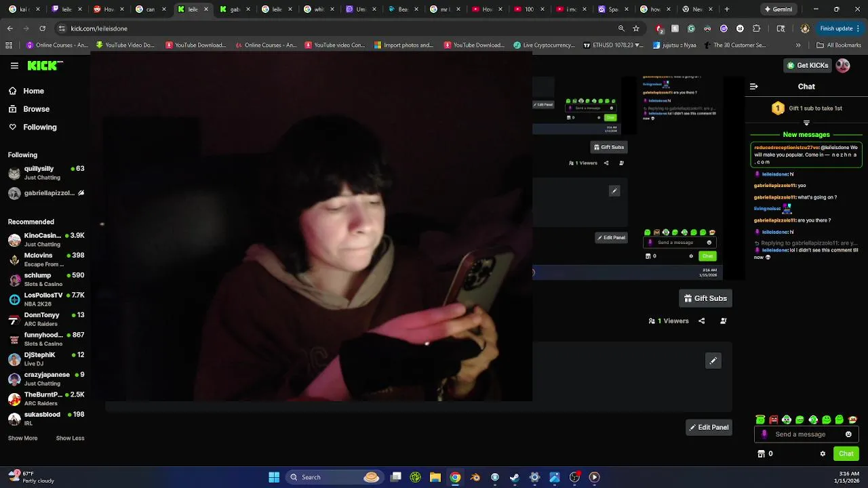Open funnyhood recommended channel
Viewport: 868px width, 488px height.
[x=46, y=339]
